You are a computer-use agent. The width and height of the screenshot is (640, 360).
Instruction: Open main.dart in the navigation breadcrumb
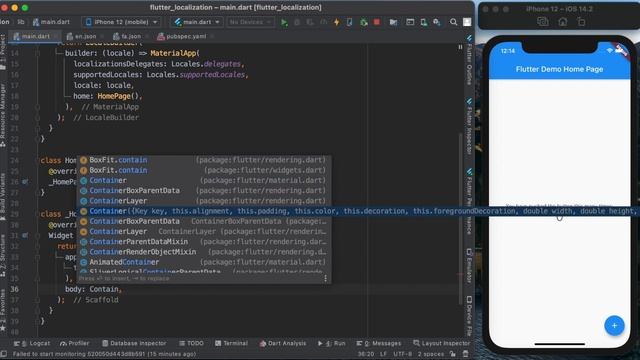[x=51, y=22]
